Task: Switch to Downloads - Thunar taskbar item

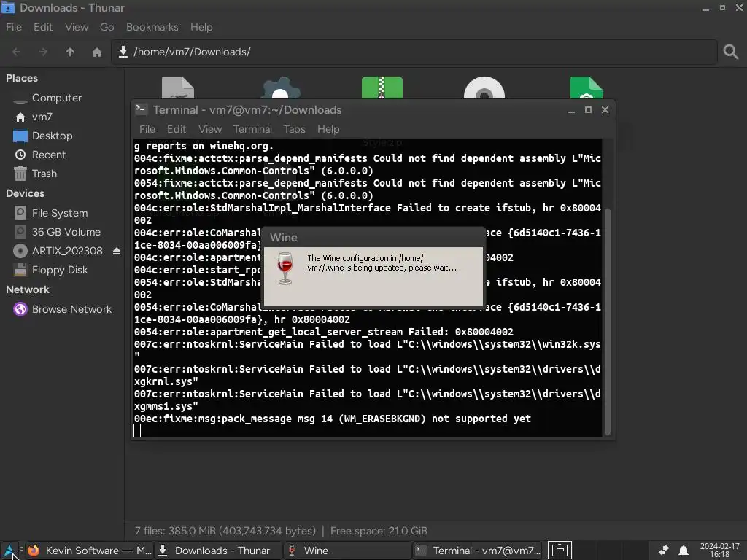Action: [x=218, y=551]
